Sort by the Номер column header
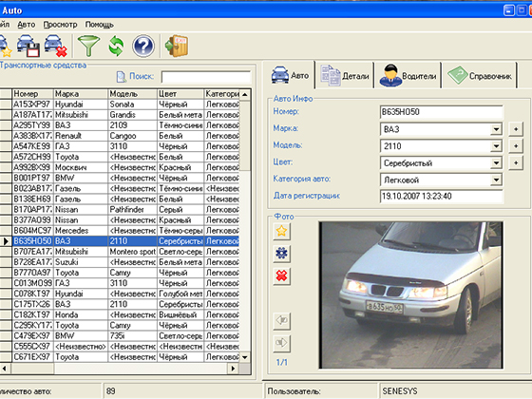532x399 pixels. click(x=32, y=94)
